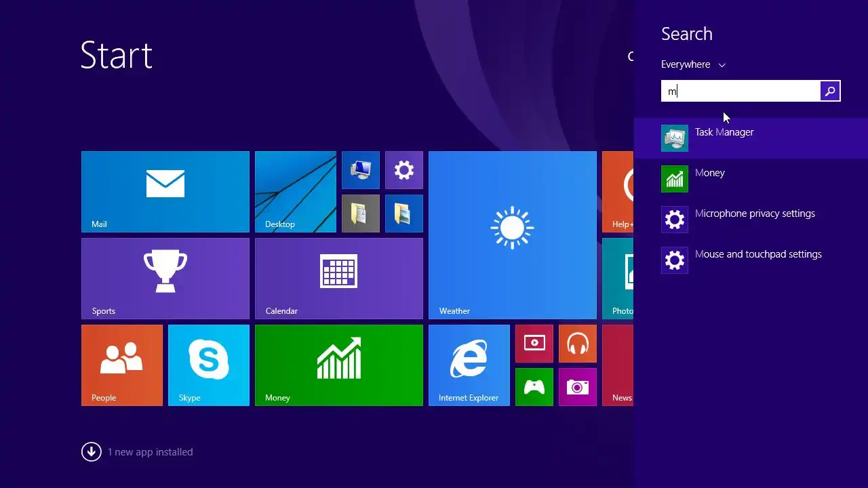Open Microphone privacy settings result
The image size is (868, 488).
click(751, 220)
